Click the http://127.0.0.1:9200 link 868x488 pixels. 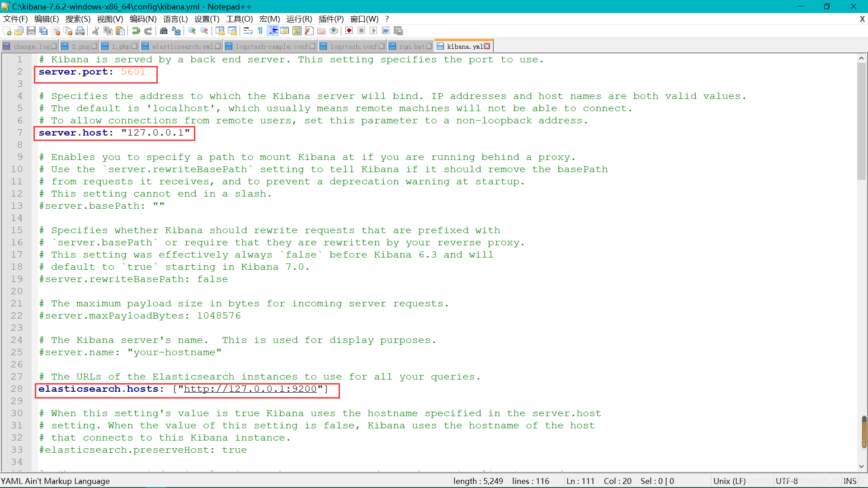(x=250, y=389)
